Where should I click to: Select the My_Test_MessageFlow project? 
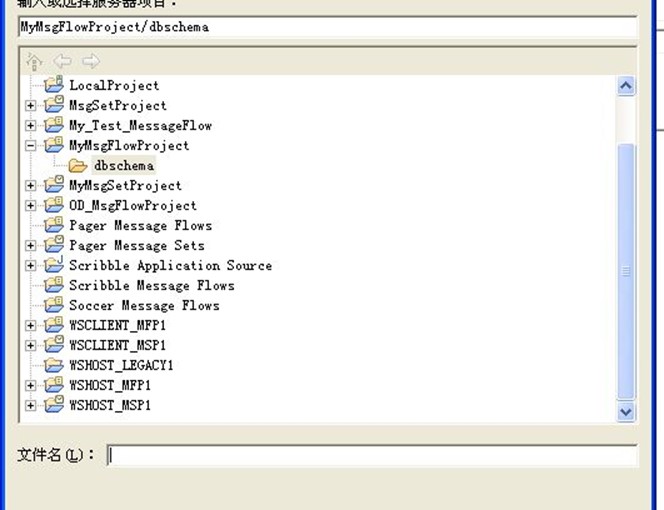[140, 126]
